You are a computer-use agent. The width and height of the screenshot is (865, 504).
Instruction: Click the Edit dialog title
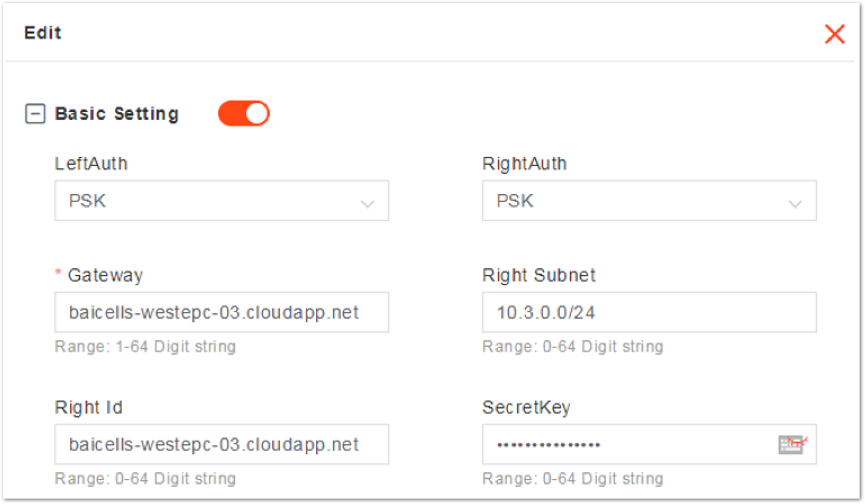(43, 32)
